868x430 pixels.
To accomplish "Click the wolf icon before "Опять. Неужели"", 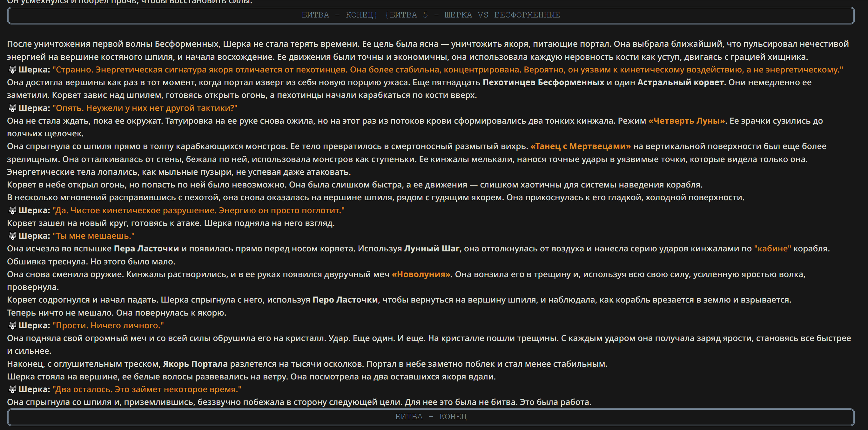I will pyautogui.click(x=12, y=108).
